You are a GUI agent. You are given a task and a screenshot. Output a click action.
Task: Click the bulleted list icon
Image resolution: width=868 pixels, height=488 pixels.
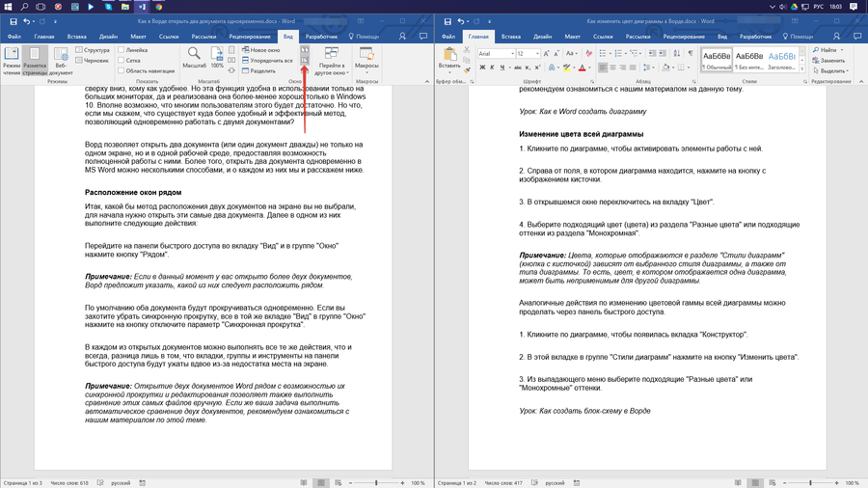point(603,53)
